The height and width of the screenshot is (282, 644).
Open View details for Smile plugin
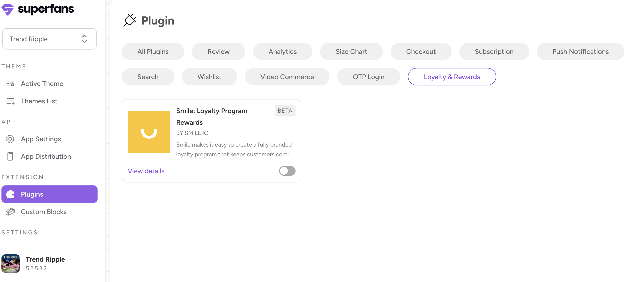(x=146, y=171)
